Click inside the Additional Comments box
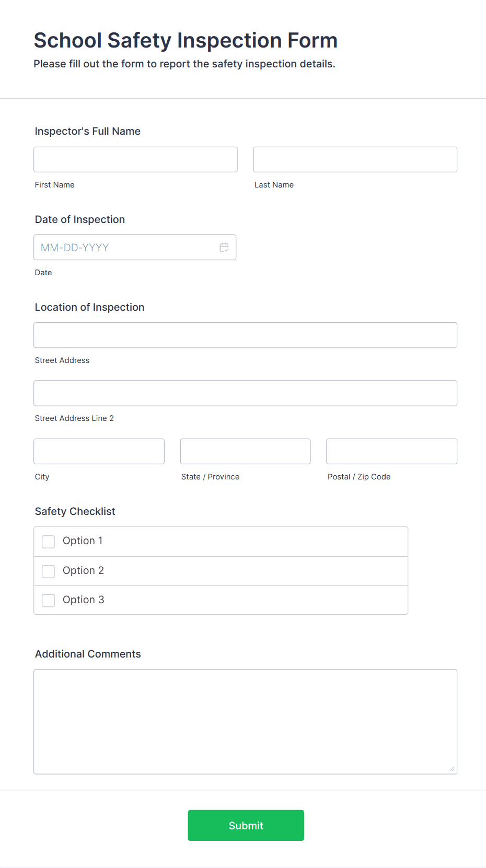 tap(245, 721)
